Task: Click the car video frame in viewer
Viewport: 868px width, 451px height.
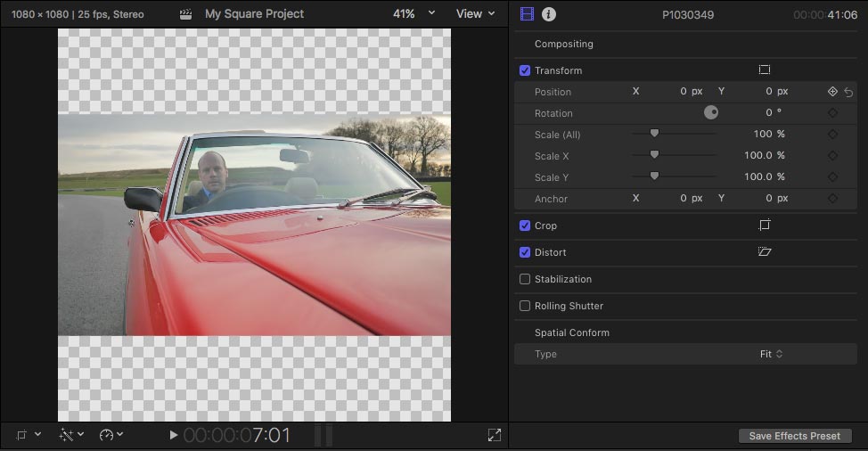Action: coord(255,225)
